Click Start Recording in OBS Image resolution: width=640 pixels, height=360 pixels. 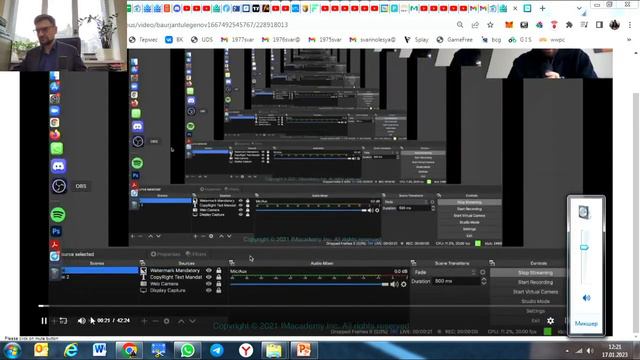[x=535, y=282]
